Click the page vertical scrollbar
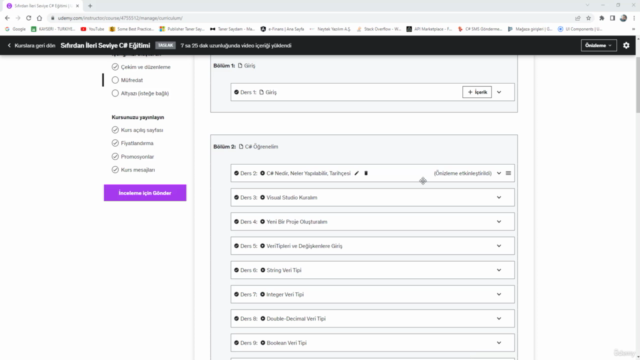The image size is (640, 360). tap(637, 86)
